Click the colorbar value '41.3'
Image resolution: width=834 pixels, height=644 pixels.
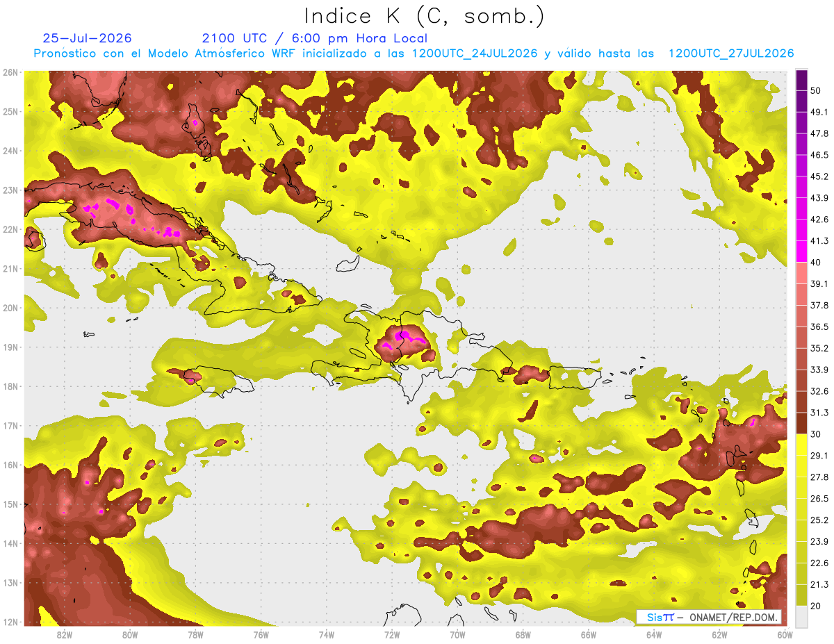(819, 241)
